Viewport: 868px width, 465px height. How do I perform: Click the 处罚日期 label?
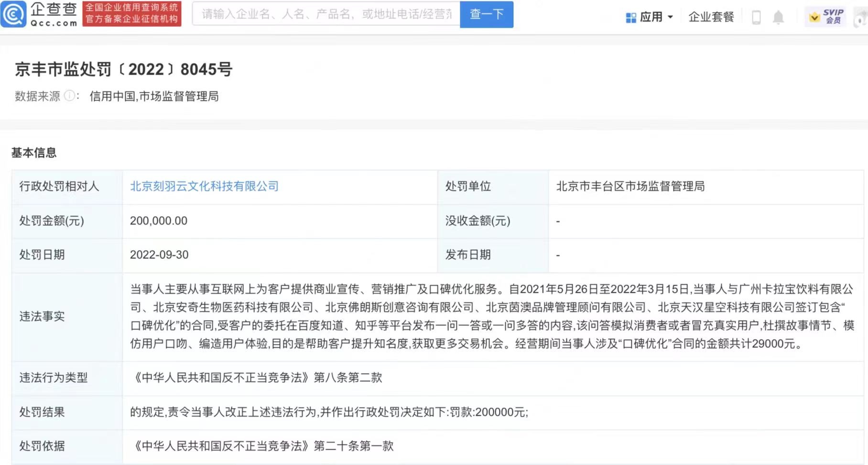(42, 255)
